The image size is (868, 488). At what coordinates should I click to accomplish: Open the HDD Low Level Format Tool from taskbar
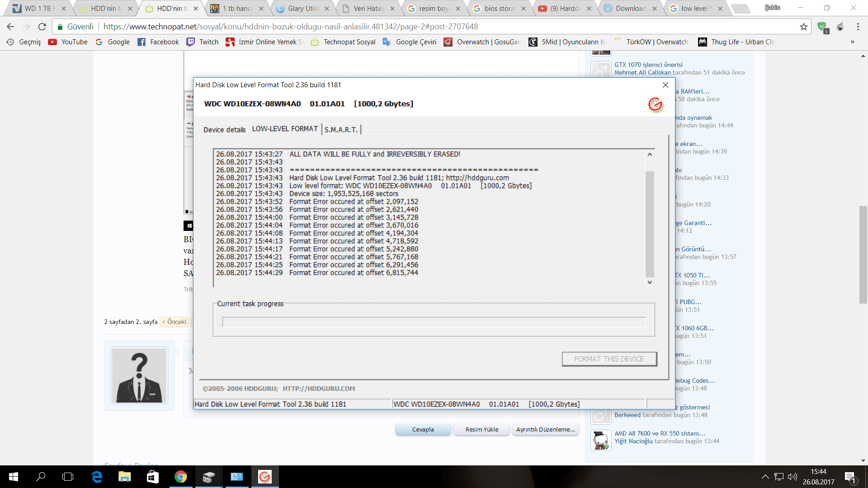265,477
